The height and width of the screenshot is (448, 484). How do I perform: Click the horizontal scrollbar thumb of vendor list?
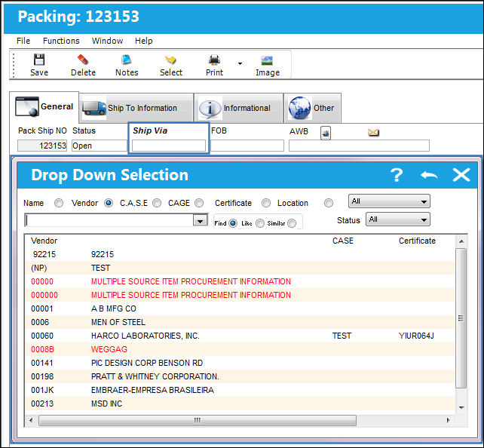point(198,420)
